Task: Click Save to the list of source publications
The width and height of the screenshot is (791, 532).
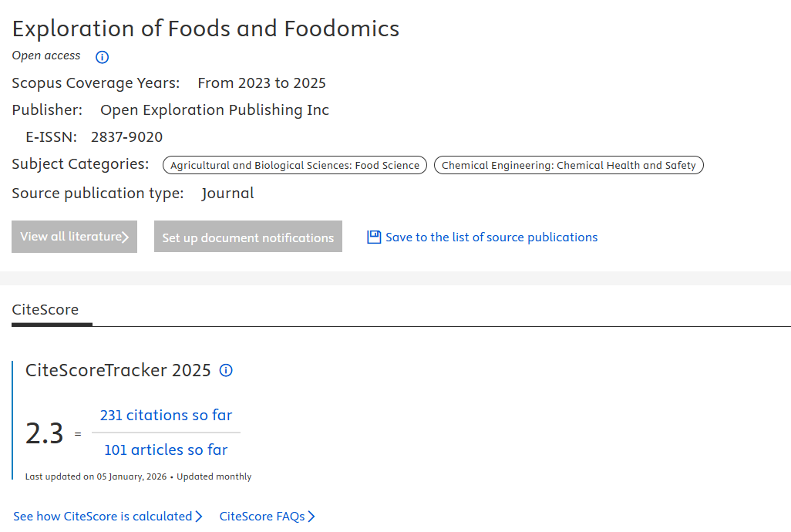Action: click(491, 237)
